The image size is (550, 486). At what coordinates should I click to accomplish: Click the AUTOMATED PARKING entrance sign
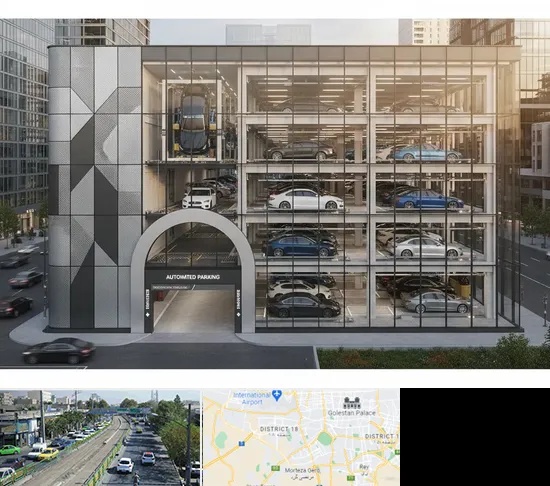click(x=193, y=277)
